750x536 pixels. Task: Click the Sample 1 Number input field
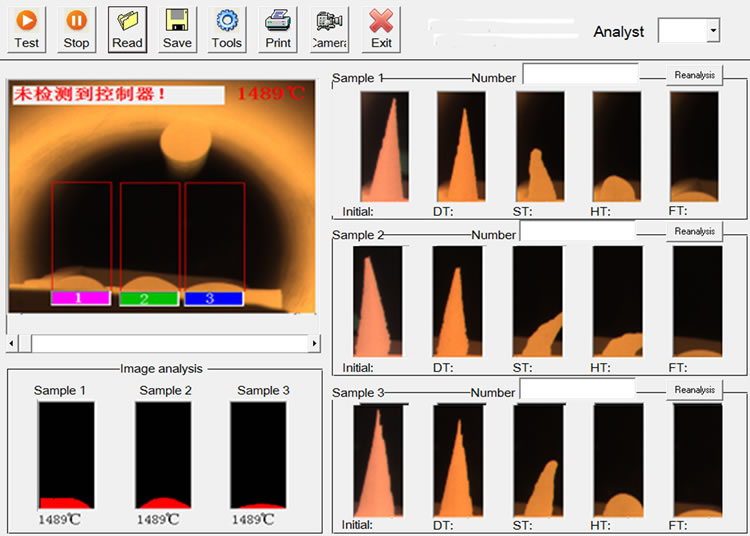tap(580, 75)
